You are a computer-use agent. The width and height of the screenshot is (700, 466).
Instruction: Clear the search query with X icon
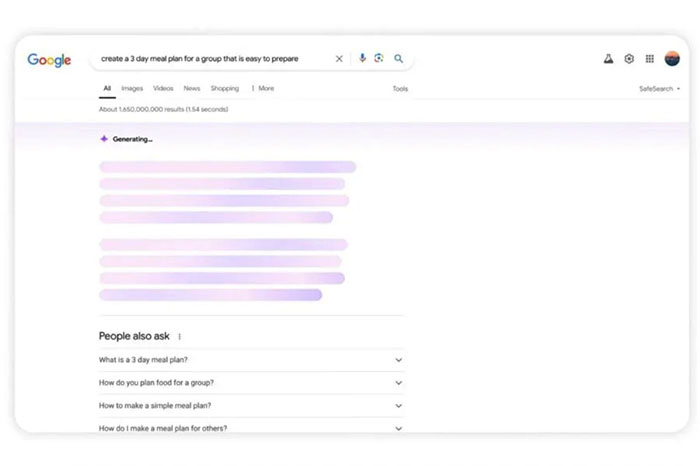[x=339, y=59]
